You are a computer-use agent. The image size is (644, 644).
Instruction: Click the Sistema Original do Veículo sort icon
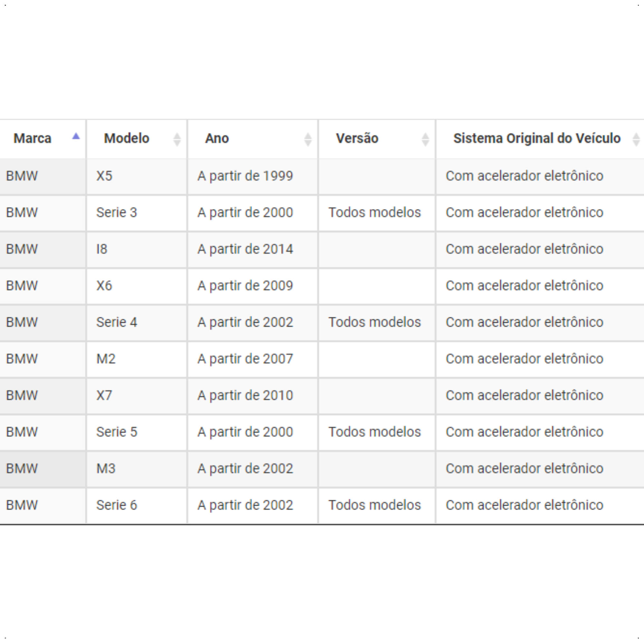coord(636,139)
